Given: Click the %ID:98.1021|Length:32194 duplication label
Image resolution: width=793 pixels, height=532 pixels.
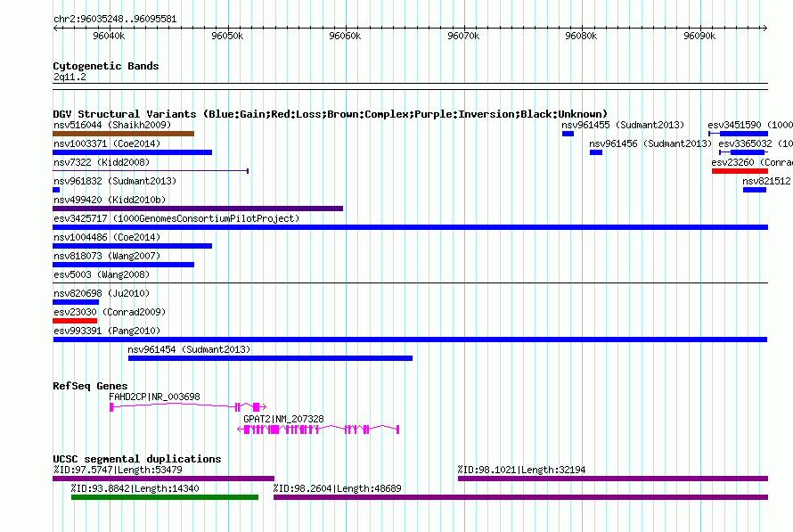Looking at the screenshot, I should pyautogui.click(x=522, y=470).
